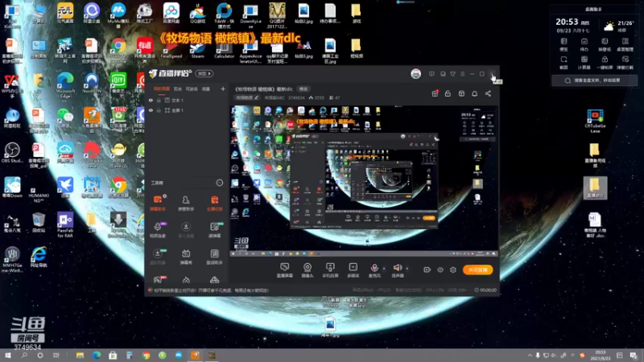Hide the 文本 1 layer via eye icon
Image resolution: width=644 pixels, height=362 pixels.
151,100
